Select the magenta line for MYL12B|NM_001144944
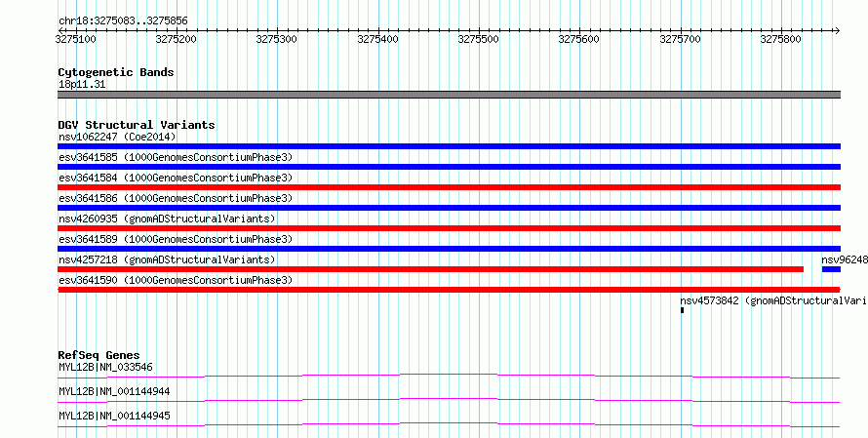 (449, 401)
